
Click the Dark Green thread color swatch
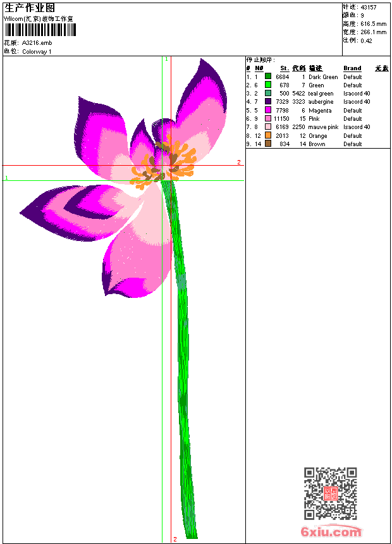coord(268,77)
